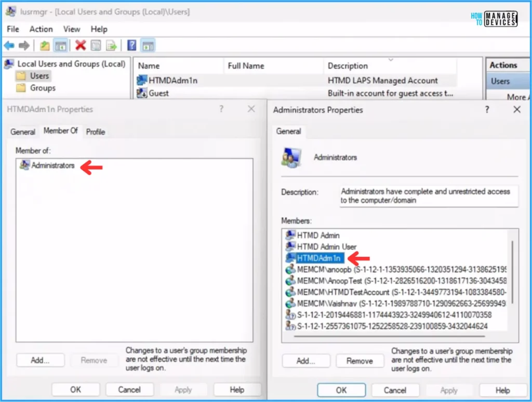Select 'HTMDAdm1n' in Members list
This screenshot has width=532, height=402.
point(318,258)
